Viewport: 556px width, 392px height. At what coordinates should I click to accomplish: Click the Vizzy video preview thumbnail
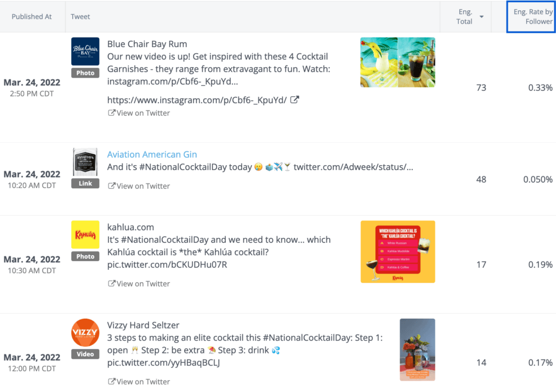(x=417, y=349)
